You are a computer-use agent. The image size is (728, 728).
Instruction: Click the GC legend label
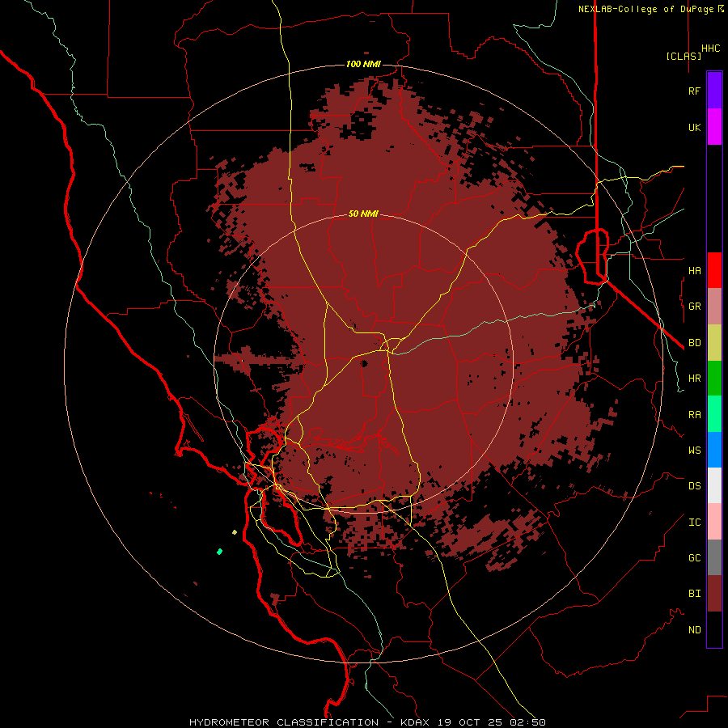(x=695, y=558)
